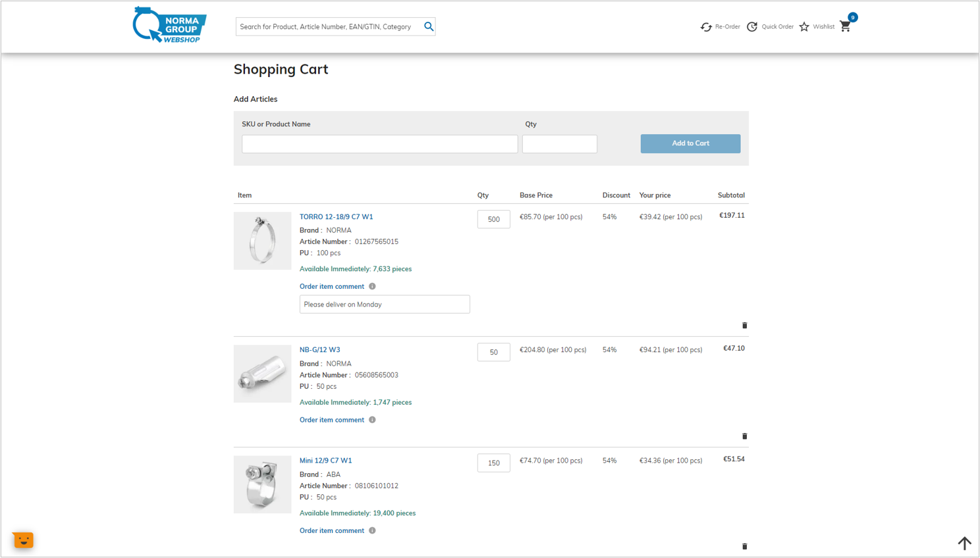
Task: Delete Mini 12/9 C7 W1 with trash icon
Action: [745, 546]
